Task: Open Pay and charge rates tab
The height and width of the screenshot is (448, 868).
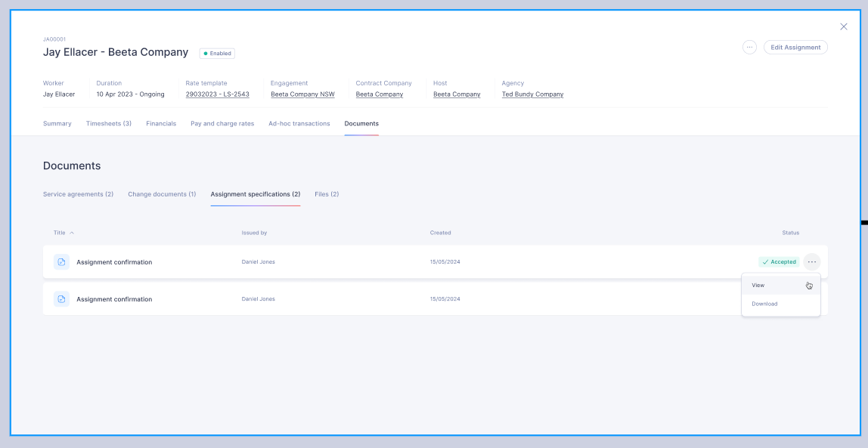Action: point(222,124)
